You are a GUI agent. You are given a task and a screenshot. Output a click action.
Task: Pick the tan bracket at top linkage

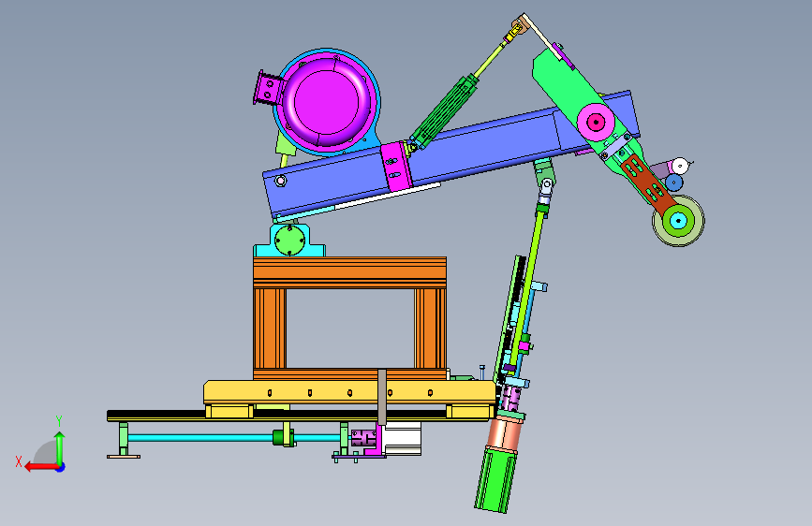(x=520, y=26)
